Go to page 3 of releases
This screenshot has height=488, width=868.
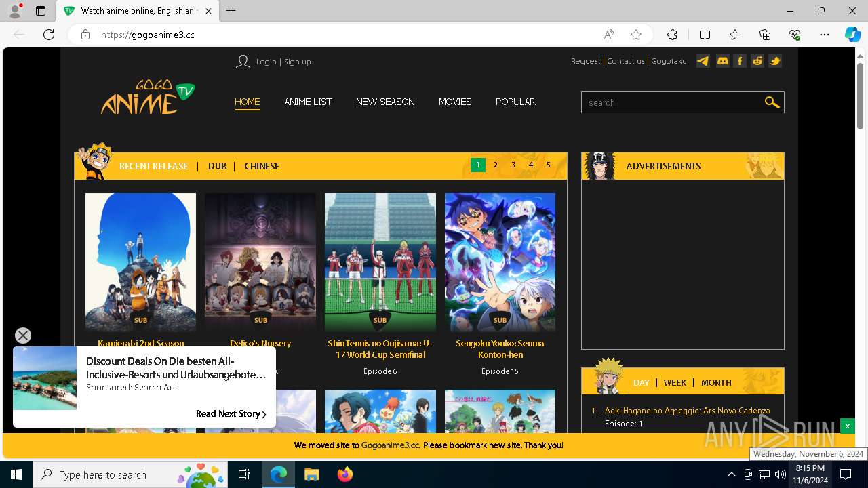(513, 165)
